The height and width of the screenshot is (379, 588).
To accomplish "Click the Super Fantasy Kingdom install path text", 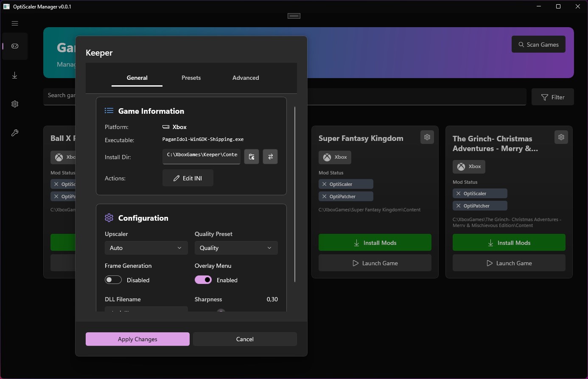I will [370, 210].
